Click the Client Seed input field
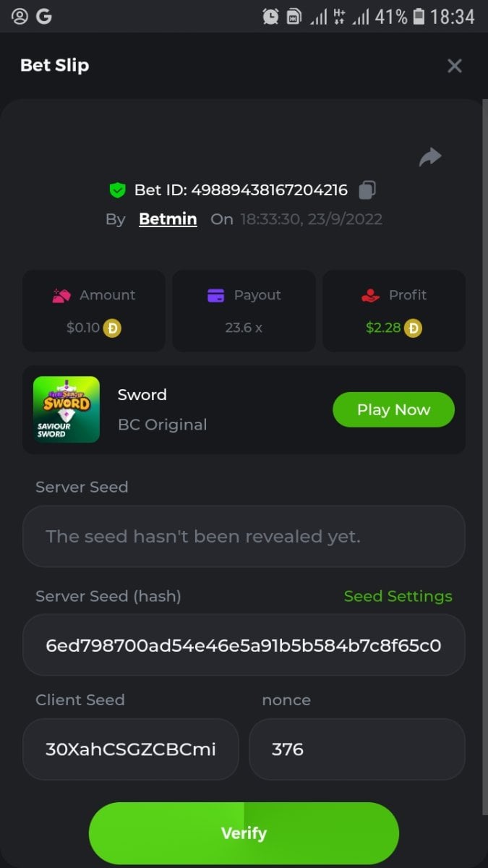 130,749
